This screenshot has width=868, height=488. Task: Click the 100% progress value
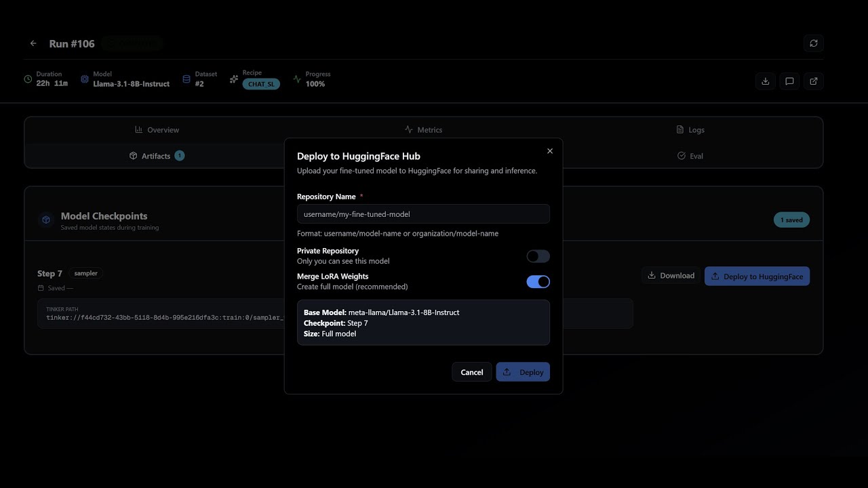tap(315, 84)
